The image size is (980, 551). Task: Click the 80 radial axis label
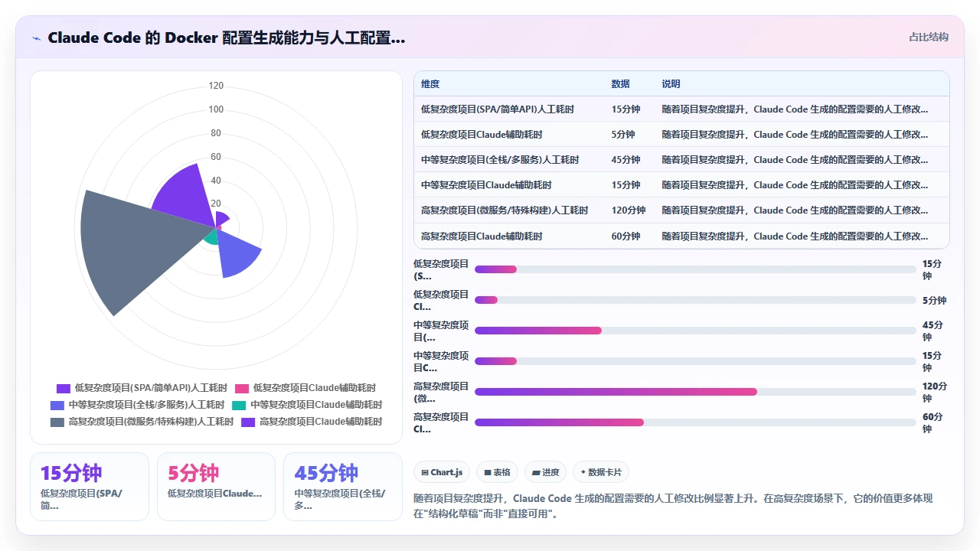(x=216, y=133)
